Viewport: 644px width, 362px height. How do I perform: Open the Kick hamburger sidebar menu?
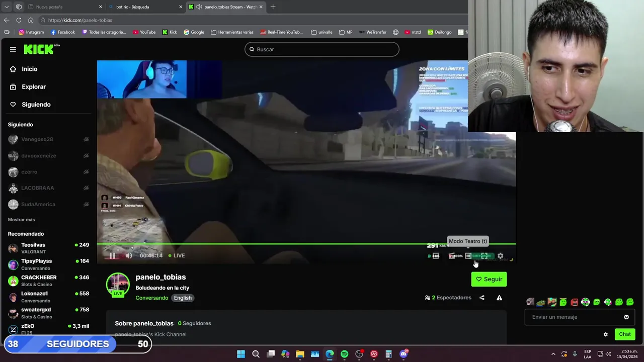[x=13, y=49]
